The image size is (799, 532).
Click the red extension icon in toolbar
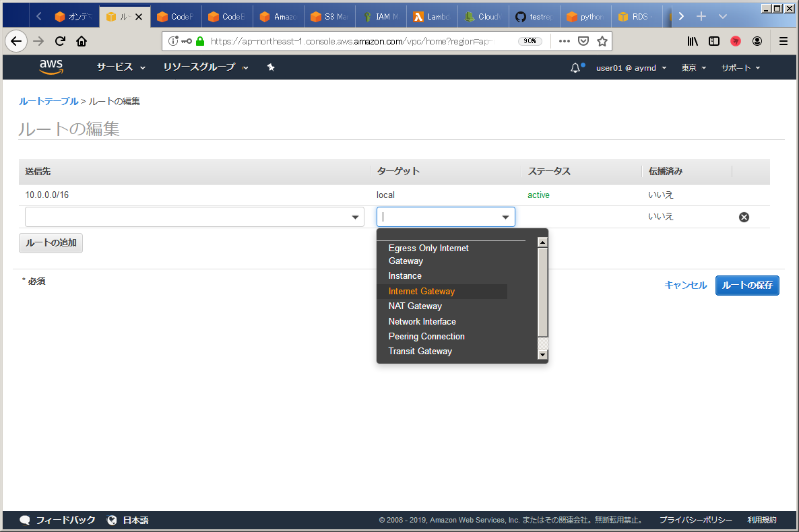point(735,41)
